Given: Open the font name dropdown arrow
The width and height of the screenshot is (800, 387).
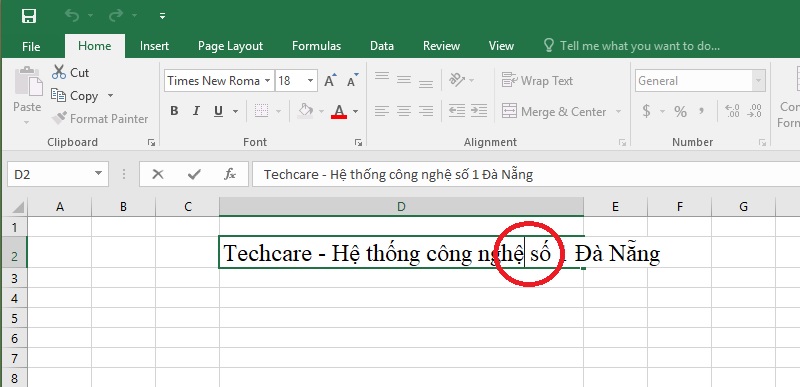Looking at the screenshot, I should coord(268,81).
